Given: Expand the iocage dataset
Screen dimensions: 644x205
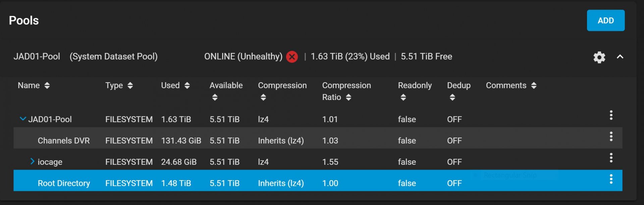Looking at the screenshot, I should tap(32, 161).
